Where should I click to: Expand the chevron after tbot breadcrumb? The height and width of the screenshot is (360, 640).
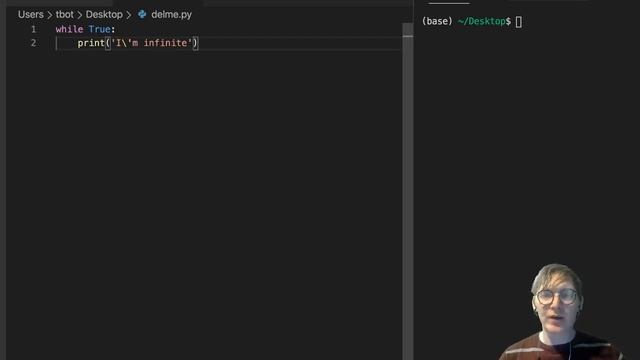80,15
